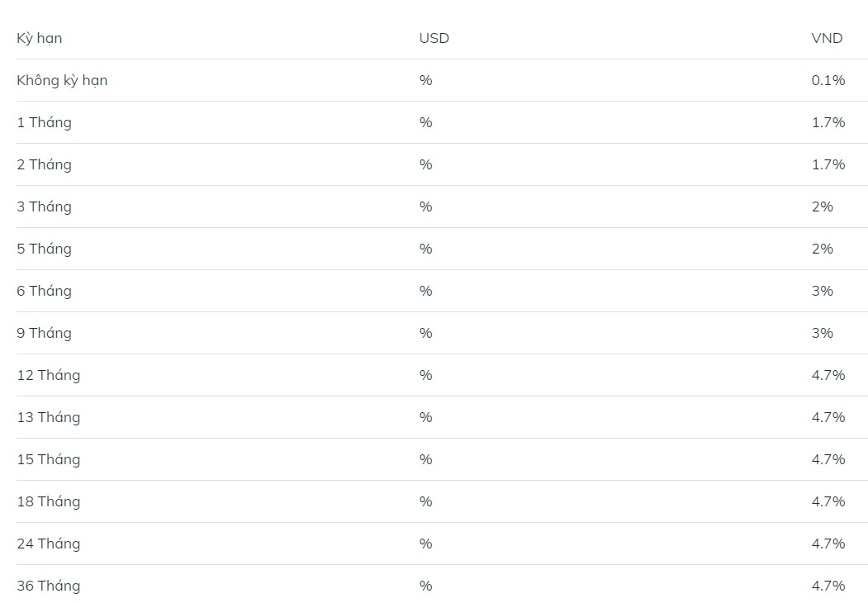The width and height of the screenshot is (868, 603).
Task: Select the 5 Tháng term row
Action: click(443, 249)
